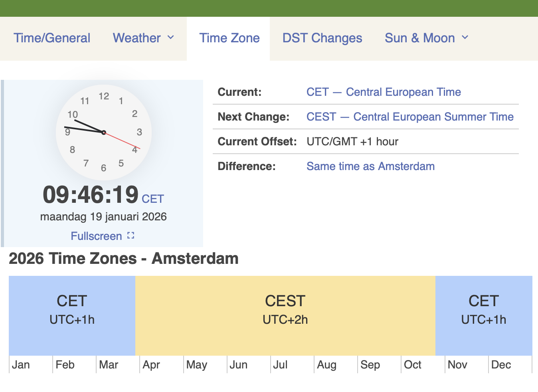The height and width of the screenshot is (392, 538).
Task: Click the yellow CEST UTC+2h block
Action: (x=285, y=315)
